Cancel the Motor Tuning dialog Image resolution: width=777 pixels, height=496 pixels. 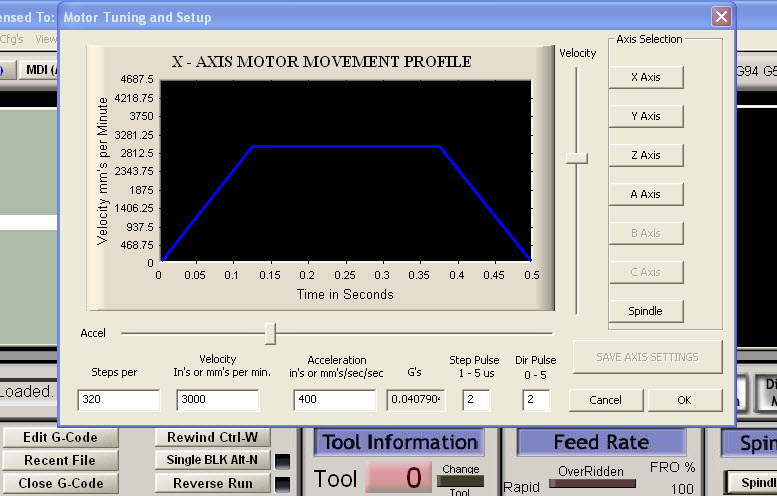(x=606, y=400)
